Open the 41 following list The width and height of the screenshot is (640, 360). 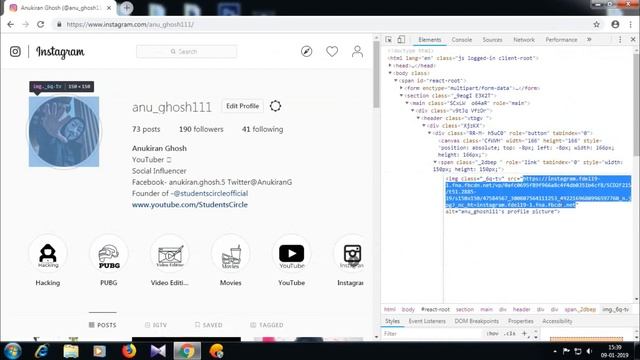(x=262, y=129)
